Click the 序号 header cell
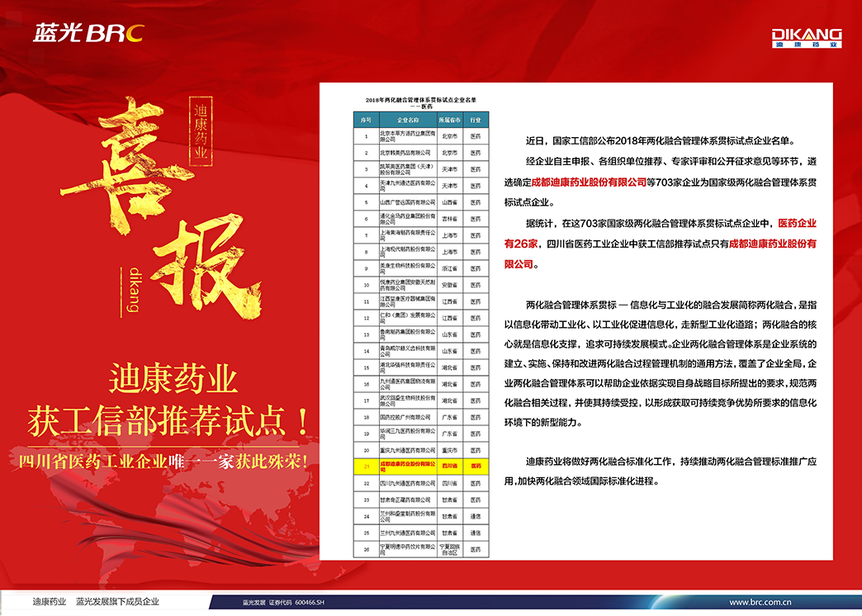The width and height of the screenshot is (862, 616). pos(367,120)
